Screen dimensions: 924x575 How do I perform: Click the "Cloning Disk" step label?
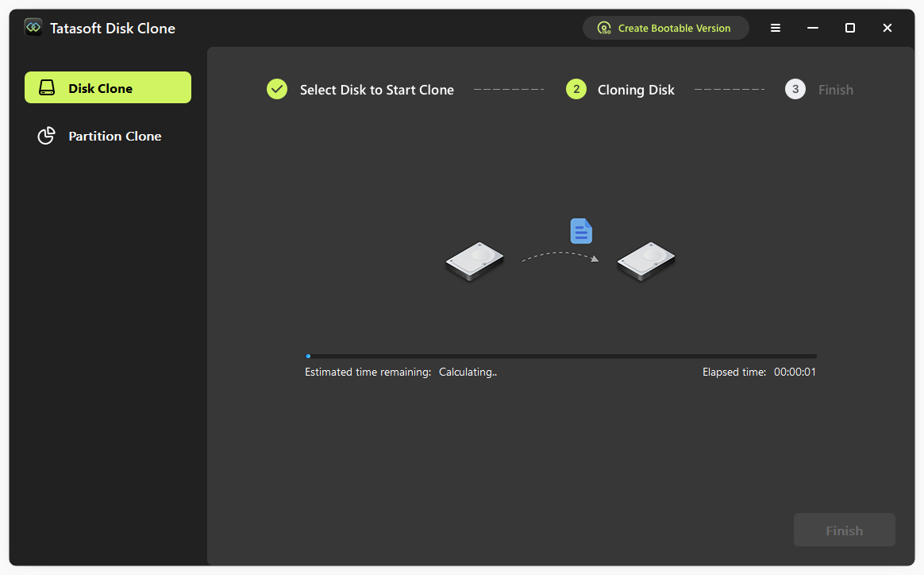(x=636, y=90)
